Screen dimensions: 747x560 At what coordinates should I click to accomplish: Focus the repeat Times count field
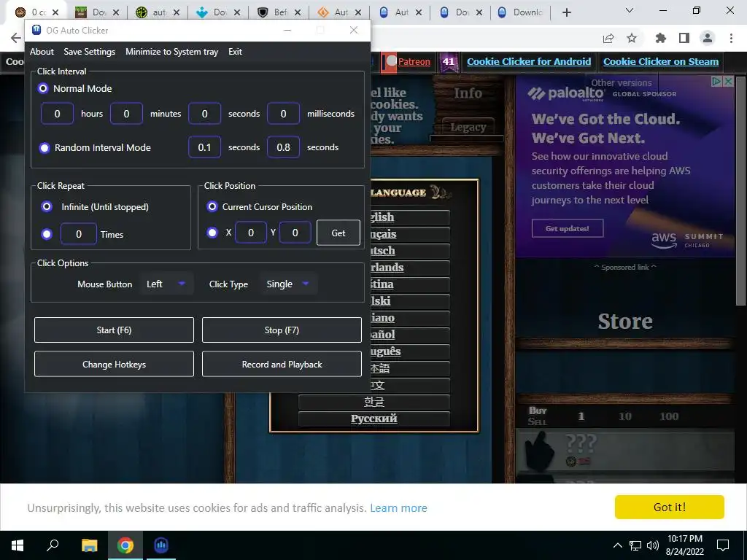(79, 234)
